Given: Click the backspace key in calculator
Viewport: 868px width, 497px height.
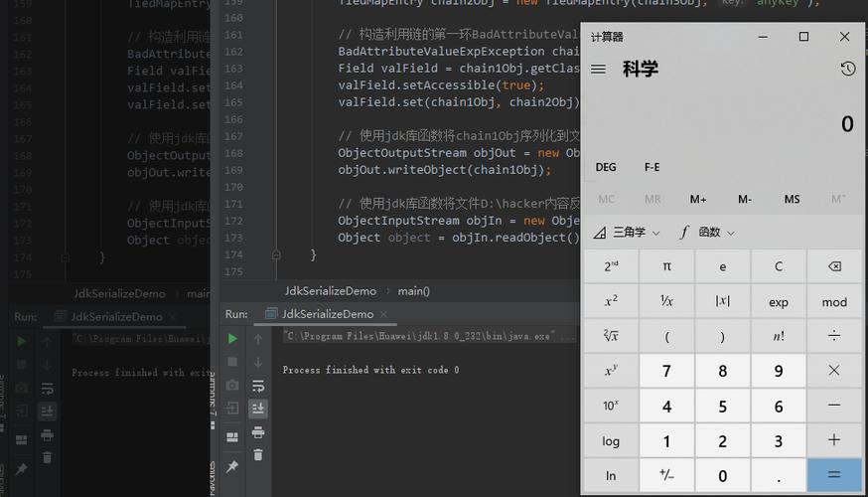Looking at the screenshot, I should point(834,266).
